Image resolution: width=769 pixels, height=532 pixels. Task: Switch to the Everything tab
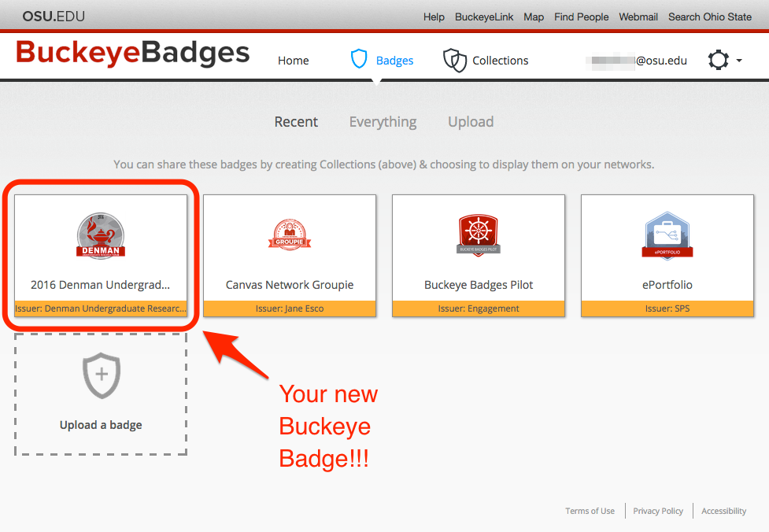[x=383, y=122]
